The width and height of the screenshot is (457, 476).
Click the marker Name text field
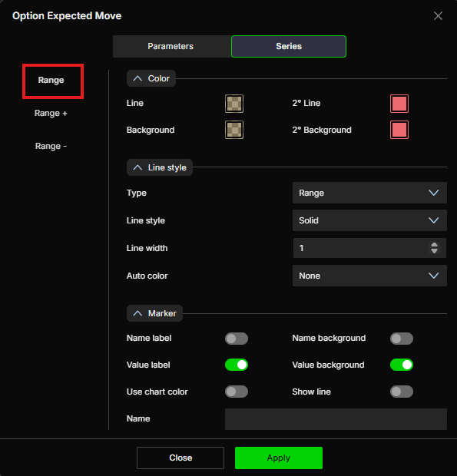point(336,419)
